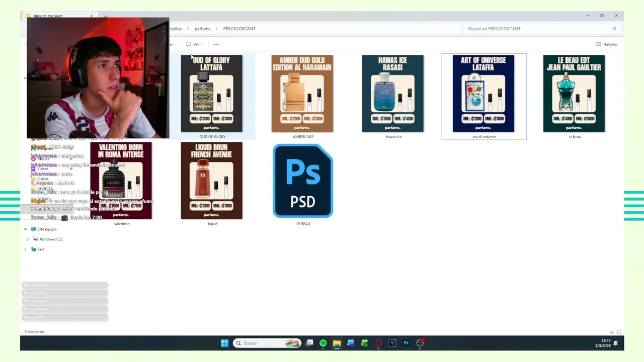Open Spotify from the taskbar

click(323, 343)
